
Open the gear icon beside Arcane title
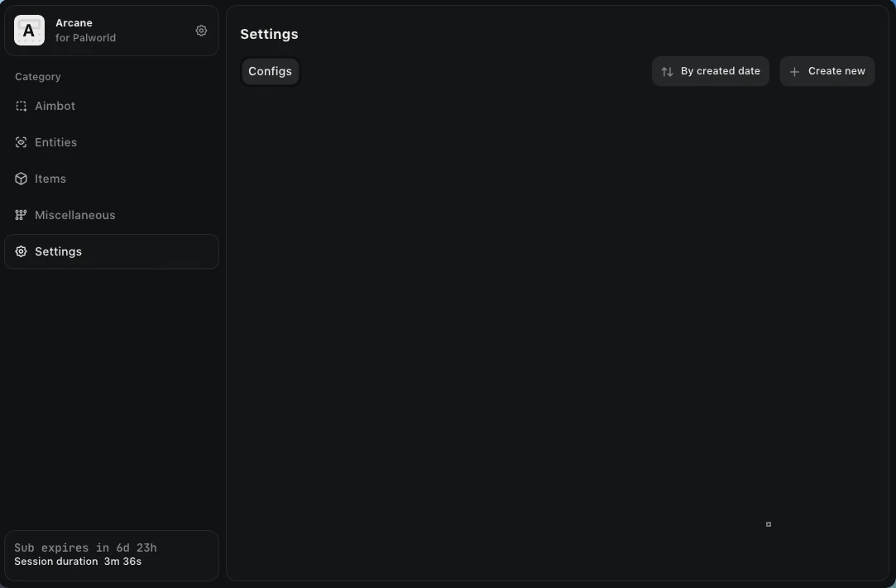click(201, 31)
